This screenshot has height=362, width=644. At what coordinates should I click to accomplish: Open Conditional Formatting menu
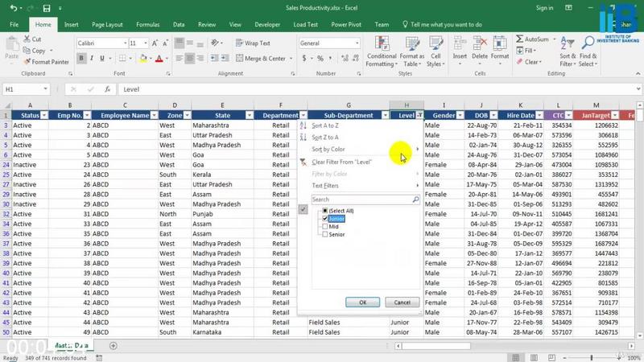point(382,51)
